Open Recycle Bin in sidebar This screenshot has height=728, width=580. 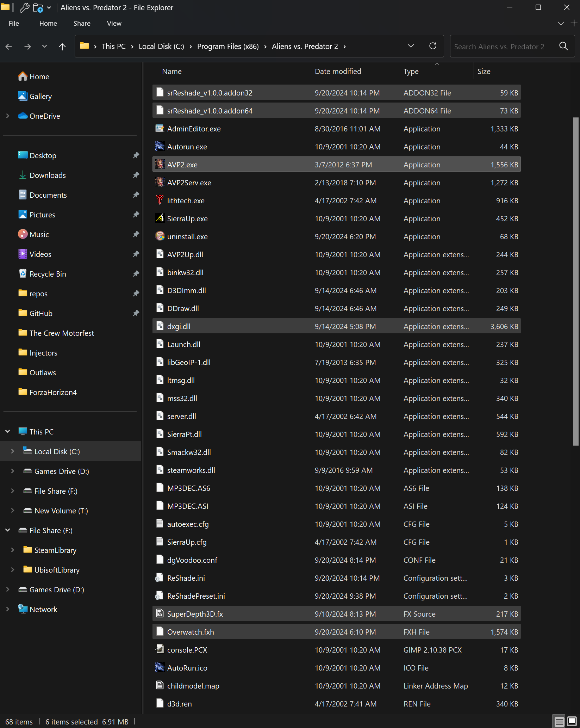click(x=48, y=274)
